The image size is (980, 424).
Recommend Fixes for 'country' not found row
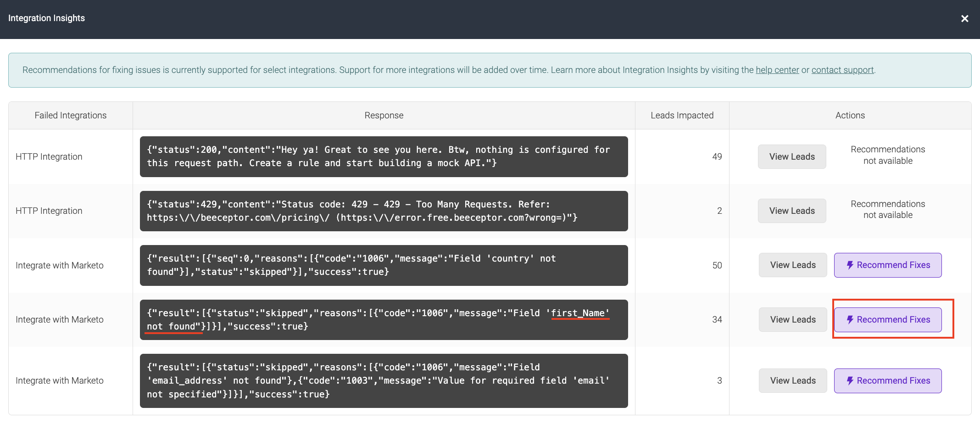pos(888,265)
